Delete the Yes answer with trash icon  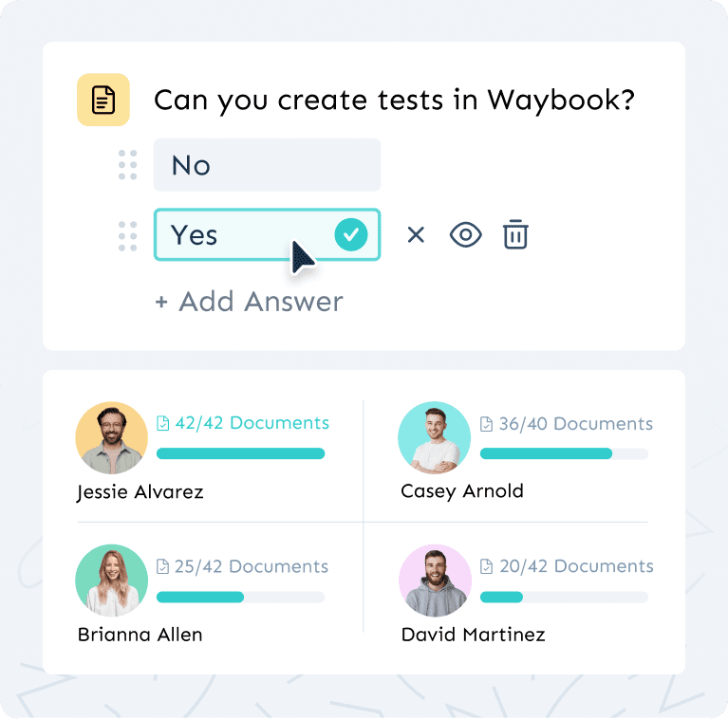515,234
